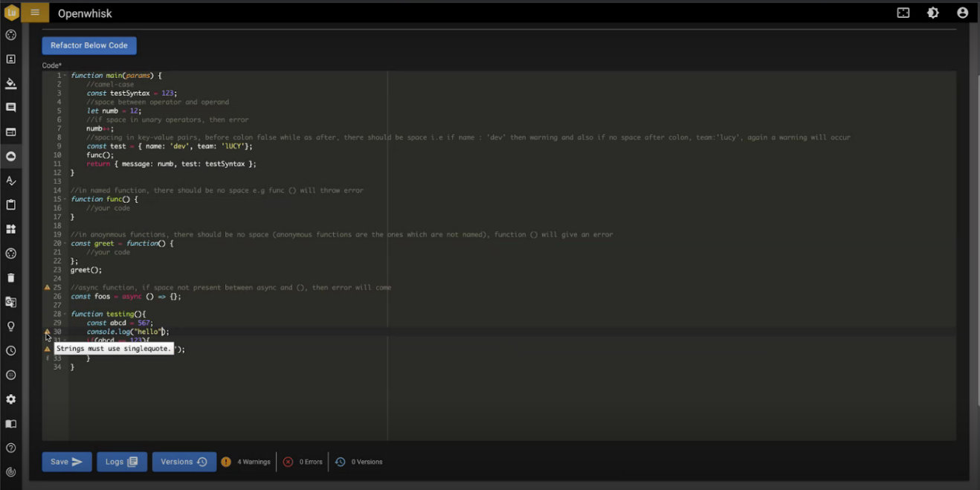Viewport: 980px width, 490px height.
Task: Place cursor on 'const testSyntax = 123;' line
Action: pyautogui.click(x=131, y=93)
